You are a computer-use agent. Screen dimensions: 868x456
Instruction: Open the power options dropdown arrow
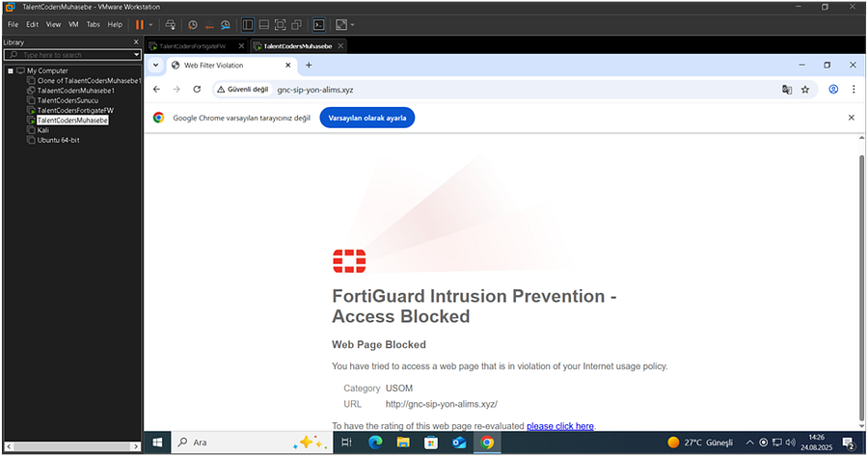(x=150, y=25)
